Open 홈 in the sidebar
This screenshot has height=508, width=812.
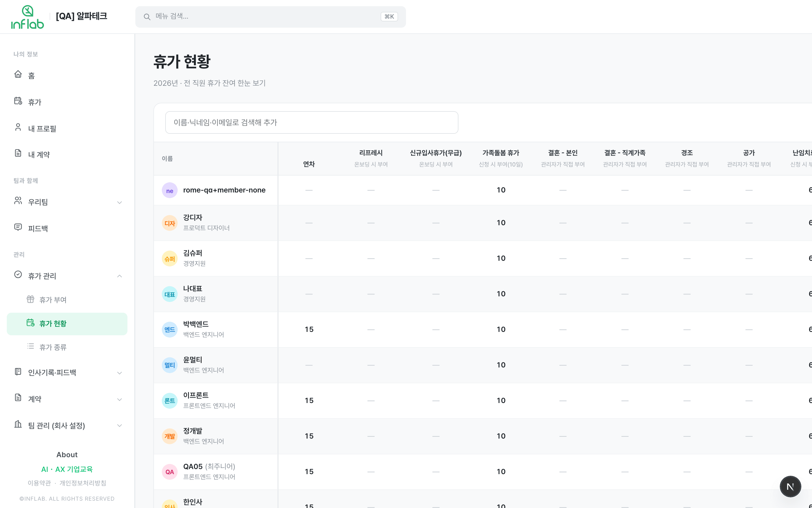[67, 75]
